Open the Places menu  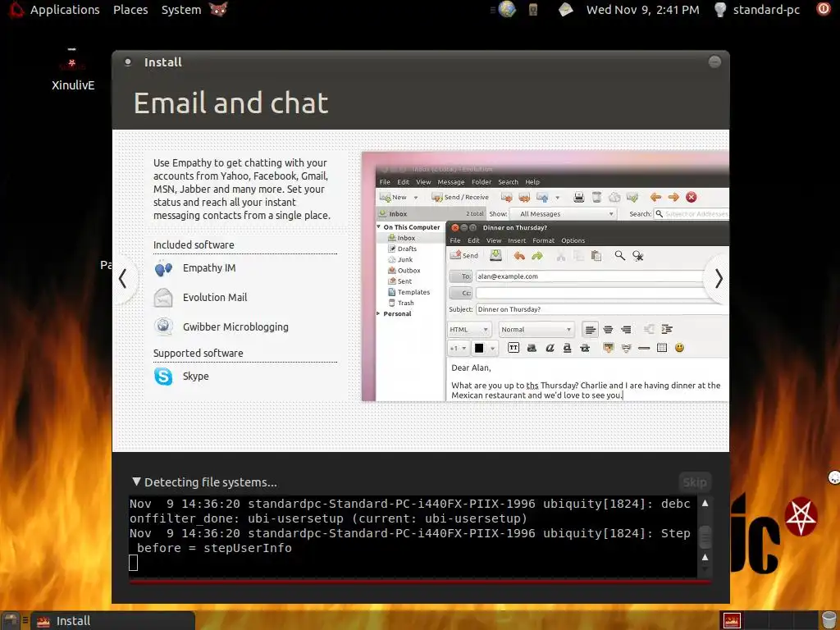pyautogui.click(x=130, y=10)
